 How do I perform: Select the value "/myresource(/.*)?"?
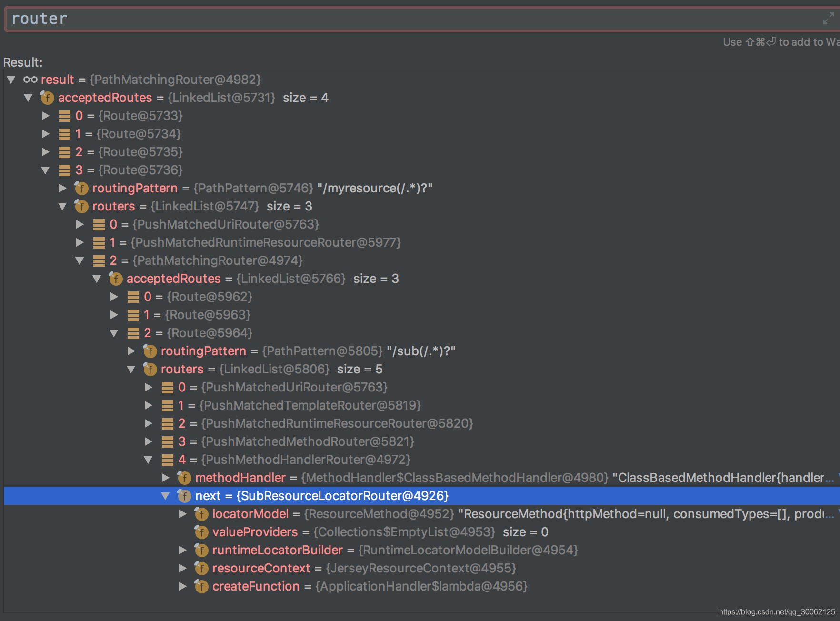coord(375,188)
